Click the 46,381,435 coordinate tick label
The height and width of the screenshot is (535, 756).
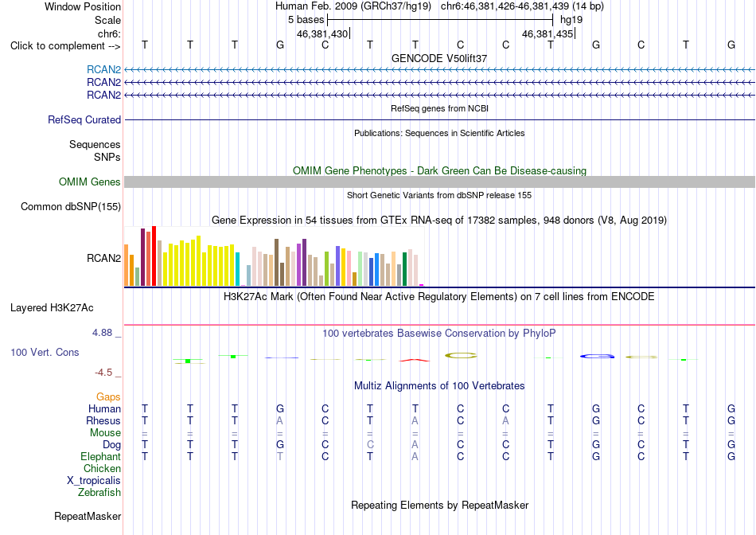[x=548, y=33]
